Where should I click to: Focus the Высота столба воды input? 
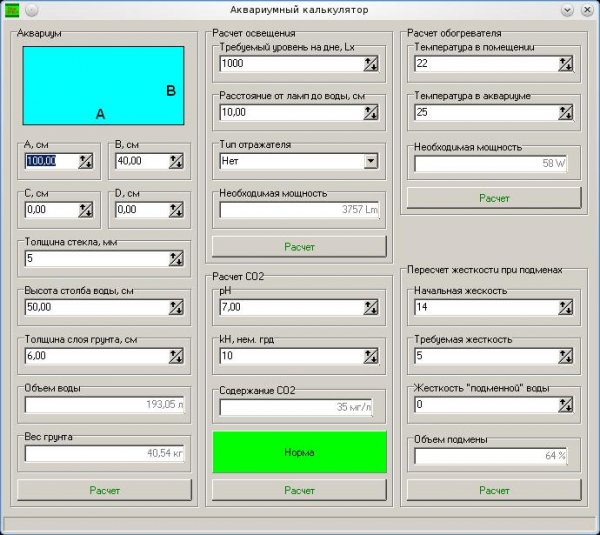97,307
